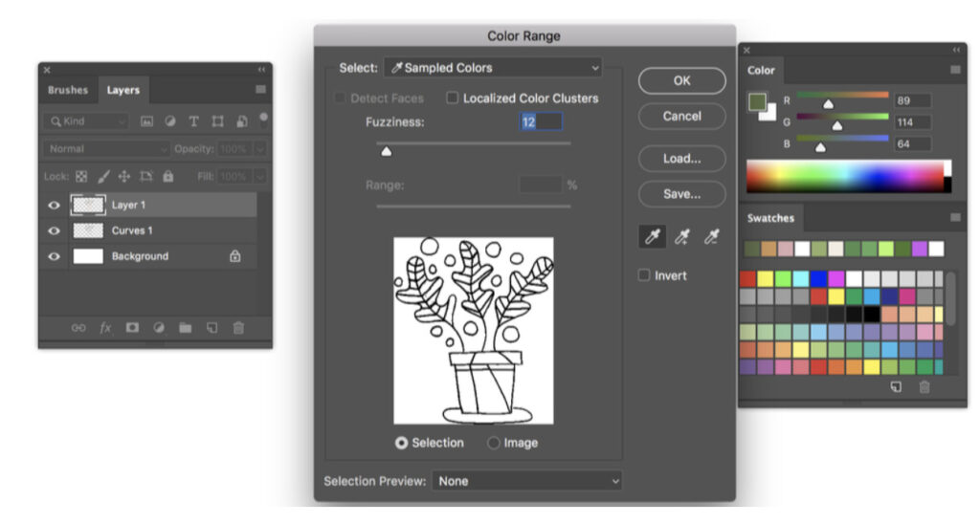Hide the Curves 1 layer
Viewport: 980px width, 524px height.
[54, 230]
